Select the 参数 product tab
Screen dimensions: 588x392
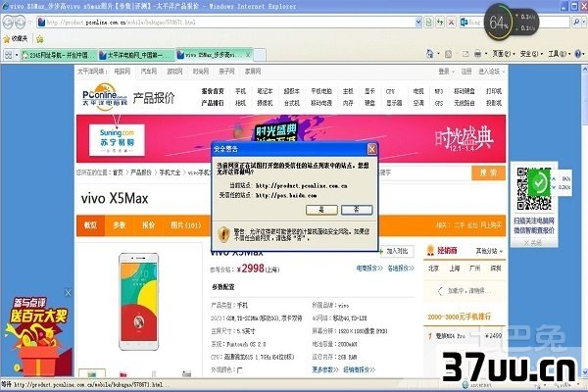[x=120, y=225]
